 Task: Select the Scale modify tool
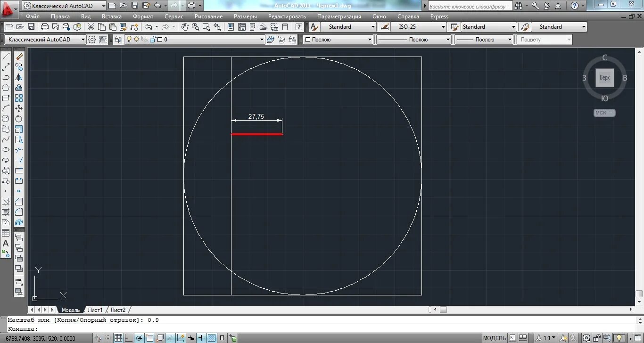19,129
